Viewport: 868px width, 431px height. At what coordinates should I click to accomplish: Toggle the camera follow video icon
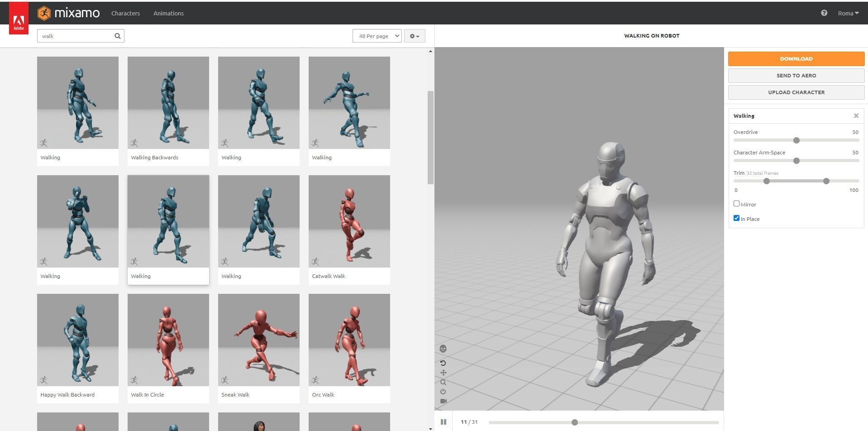point(443,401)
